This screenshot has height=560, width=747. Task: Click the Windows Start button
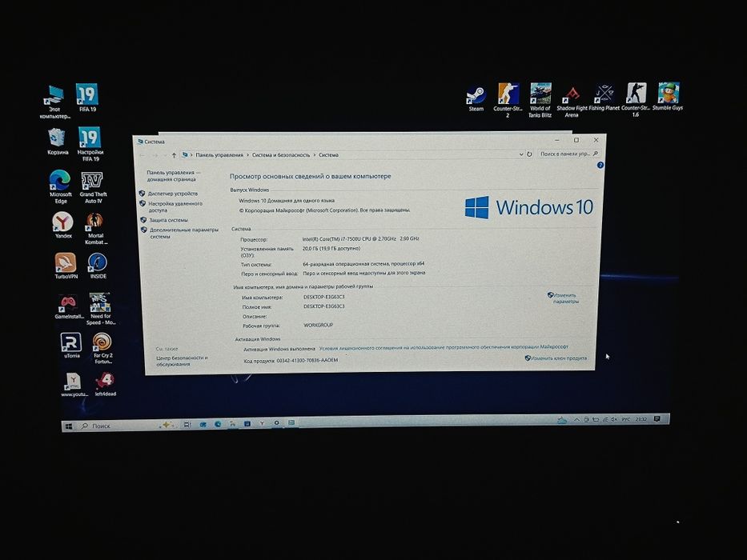coord(69,426)
